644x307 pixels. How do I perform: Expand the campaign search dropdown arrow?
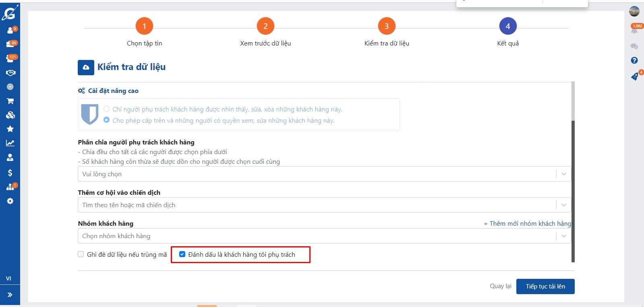[563, 205]
